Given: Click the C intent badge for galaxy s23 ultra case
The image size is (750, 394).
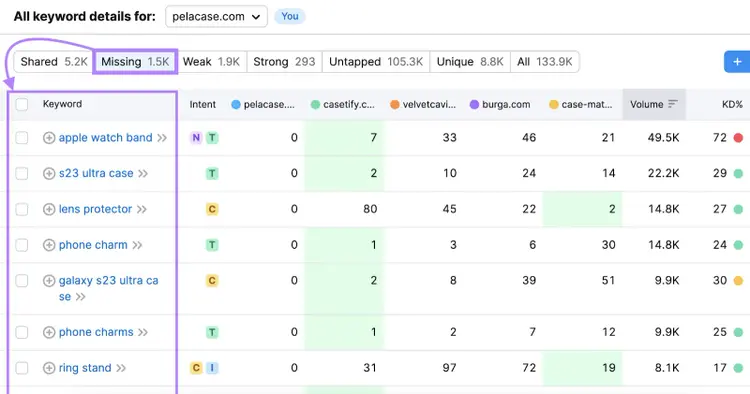Looking at the screenshot, I should 212,281.
